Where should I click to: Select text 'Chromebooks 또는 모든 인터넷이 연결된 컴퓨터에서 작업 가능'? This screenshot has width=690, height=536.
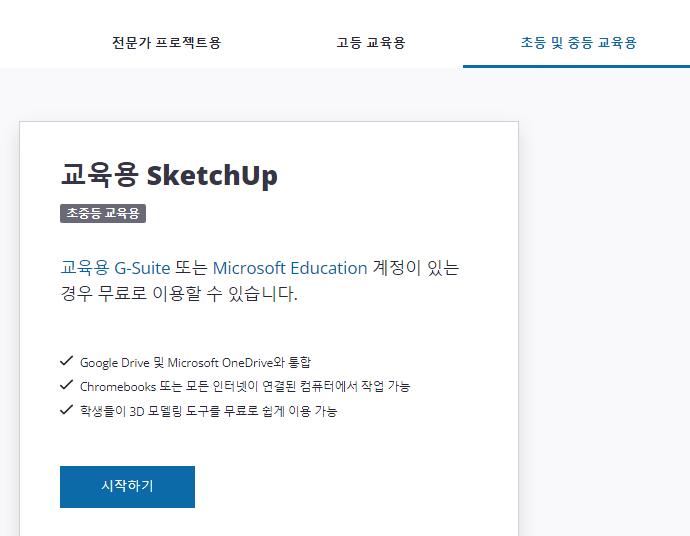click(245, 386)
